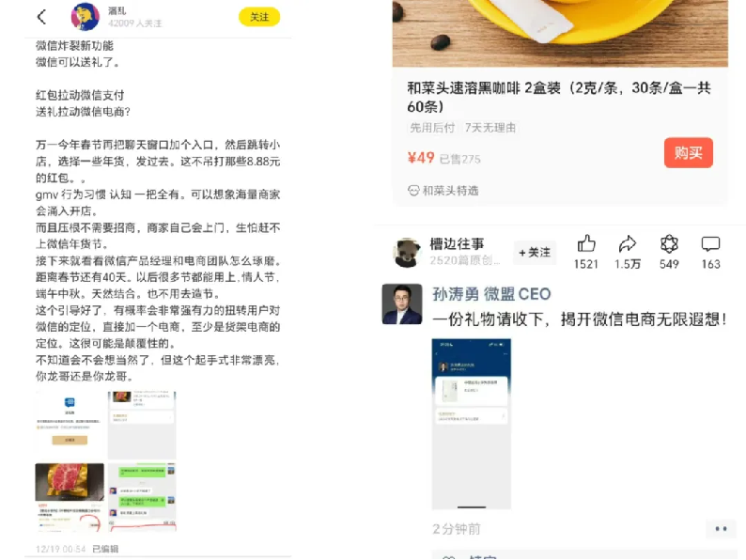Open the shared gift screenshot in the moment
Viewport: 746px width, 560px height.
(471, 424)
